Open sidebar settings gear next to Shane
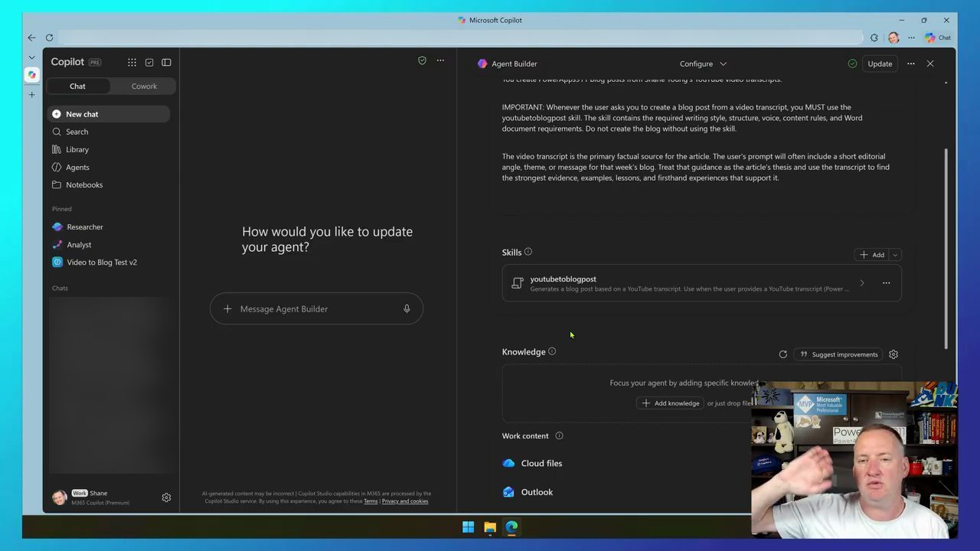 point(166,497)
